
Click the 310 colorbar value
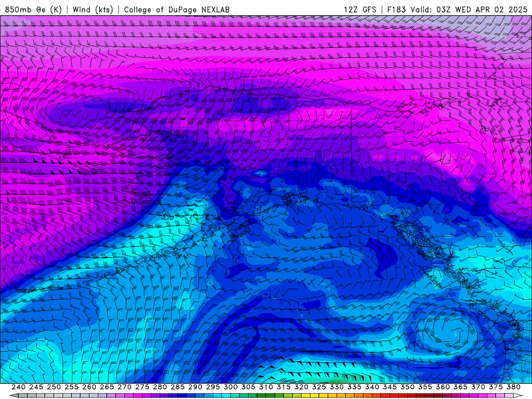point(266,387)
